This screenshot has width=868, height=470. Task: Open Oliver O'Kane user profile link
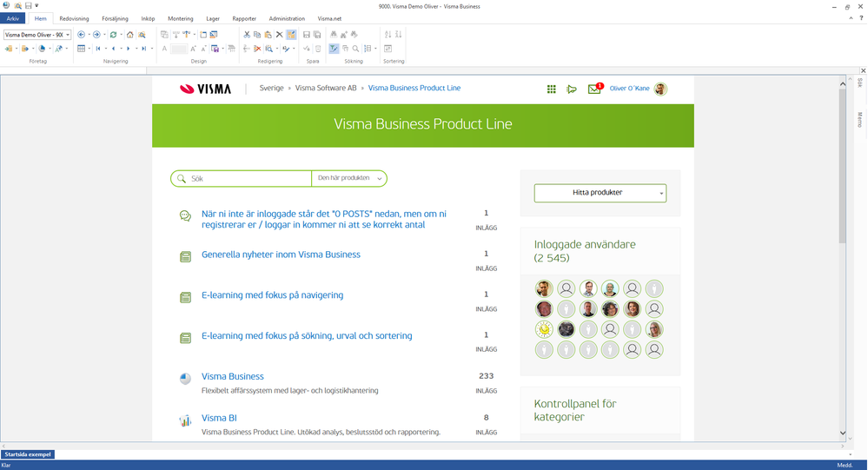[629, 89]
